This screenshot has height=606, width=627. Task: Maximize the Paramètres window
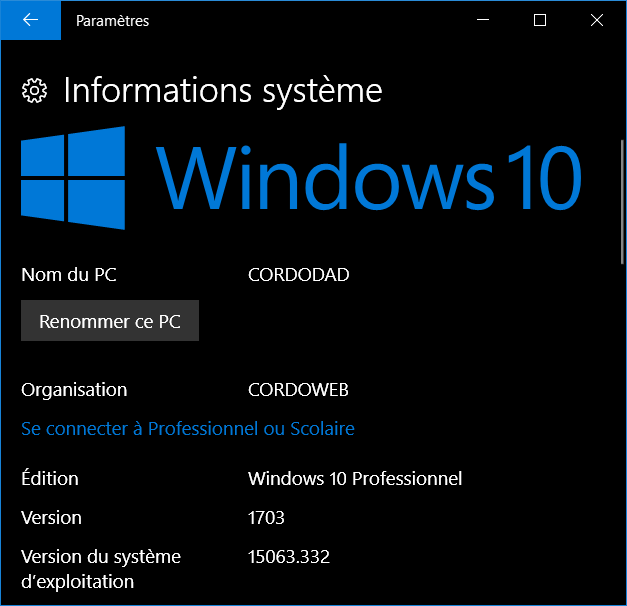click(x=540, y=20)
